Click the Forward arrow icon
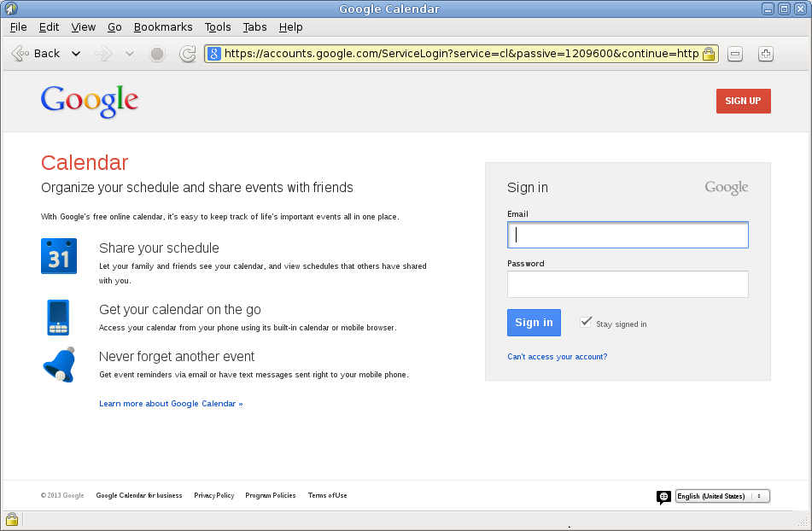 tap(103, 53)
